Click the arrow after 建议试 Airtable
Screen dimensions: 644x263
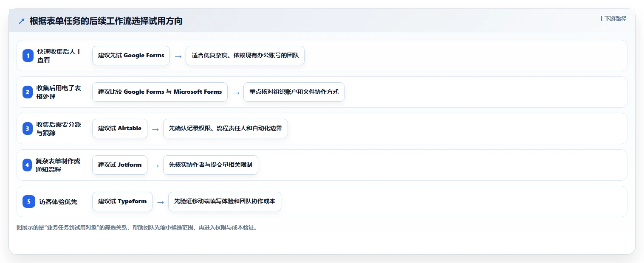point(155,129)
